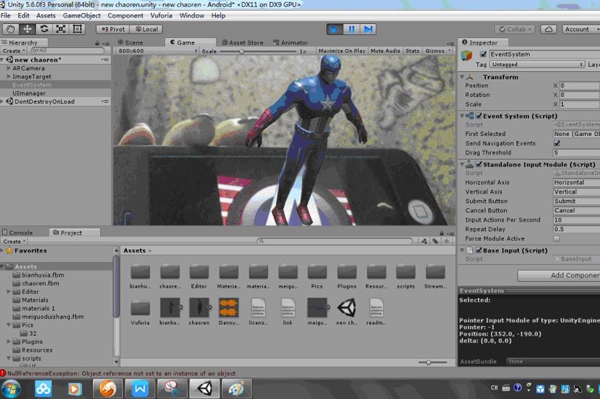Toggle Base Input script enabled checkbox
This screenshot has width=600, height=400.
click(x=478, y=250)
